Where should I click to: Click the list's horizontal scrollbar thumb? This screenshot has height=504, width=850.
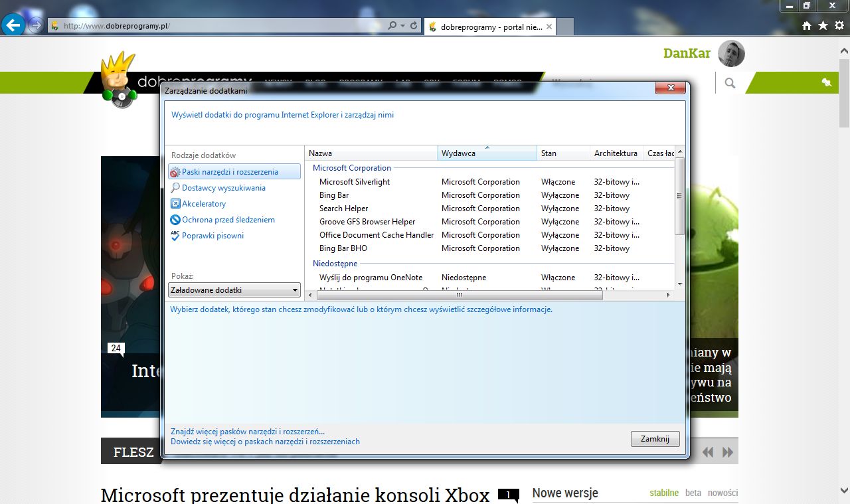(x=458, y=295)
